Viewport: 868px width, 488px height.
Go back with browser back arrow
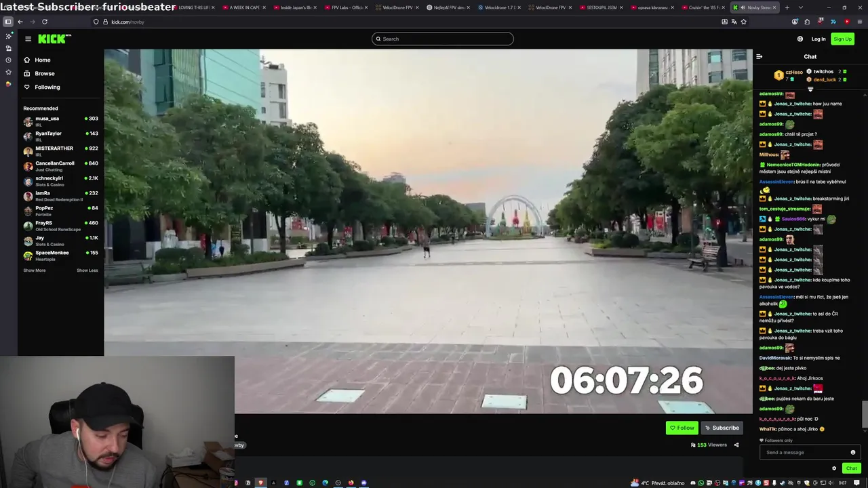click(20, 22)
